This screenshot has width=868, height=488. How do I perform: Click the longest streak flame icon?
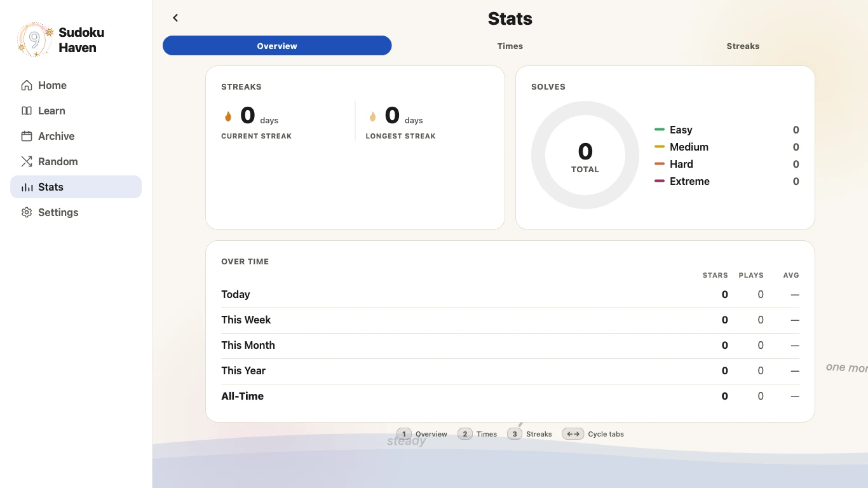pos(372,116)
